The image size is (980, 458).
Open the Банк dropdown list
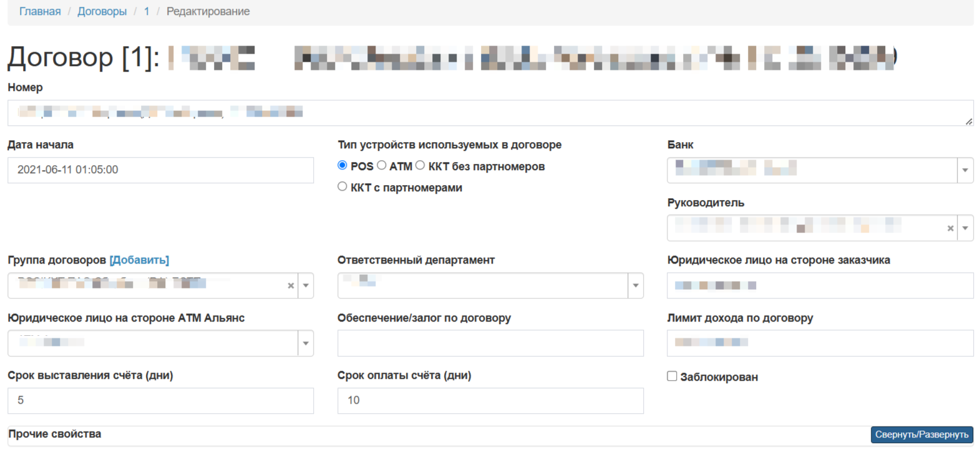click(965, 171)
